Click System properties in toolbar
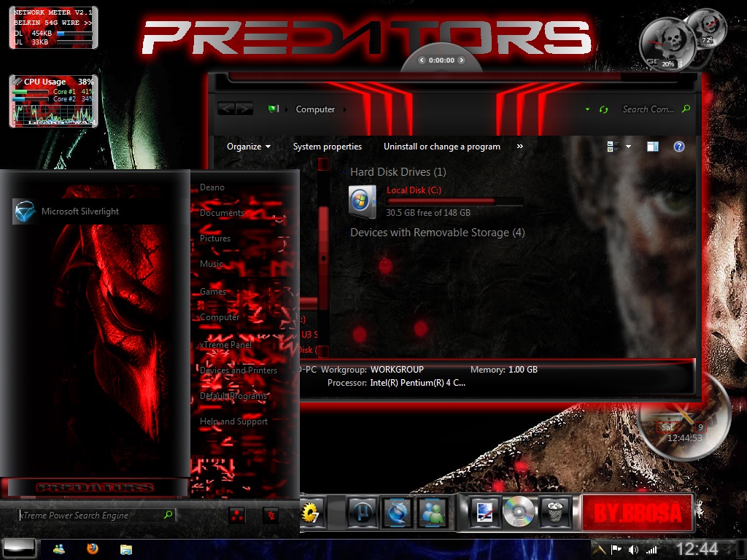Screen dimensions: 747x560 (x=328, y=147)
